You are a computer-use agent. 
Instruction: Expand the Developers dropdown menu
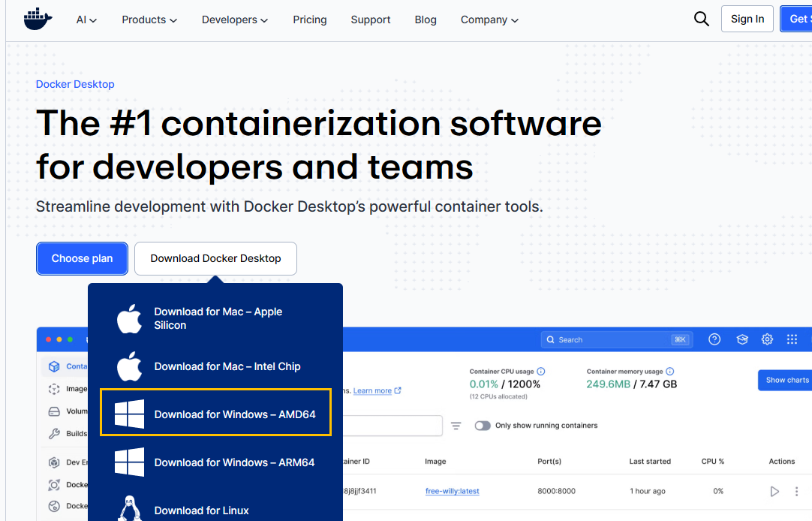[235, 20]
